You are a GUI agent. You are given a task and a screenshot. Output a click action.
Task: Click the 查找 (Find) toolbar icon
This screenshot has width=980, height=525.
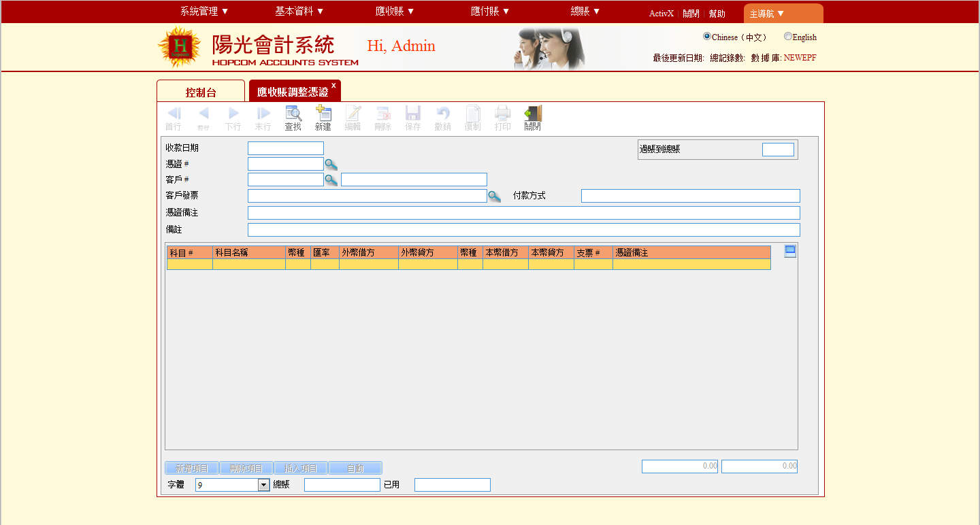(x=293, y=114)
